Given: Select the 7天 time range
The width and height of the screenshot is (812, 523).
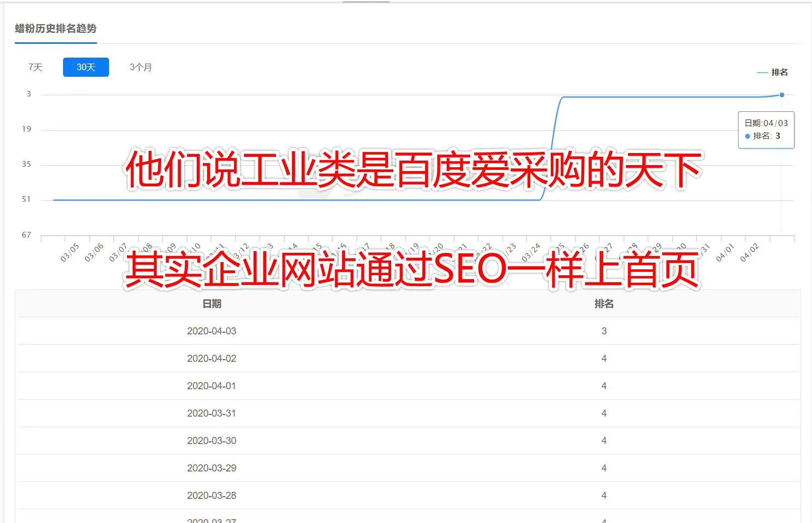Looking at the screenshot, I should (36, 67).
